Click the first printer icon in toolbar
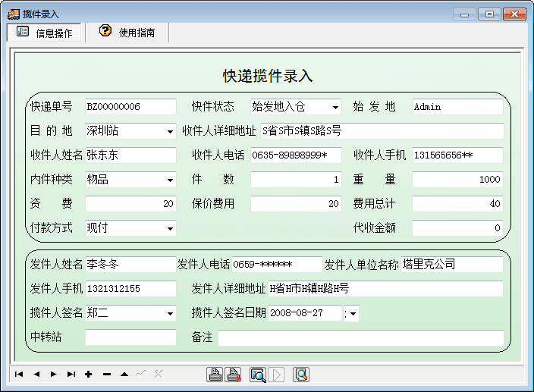The width and height of the screenshot is (534, 392). tap(215, 374)
